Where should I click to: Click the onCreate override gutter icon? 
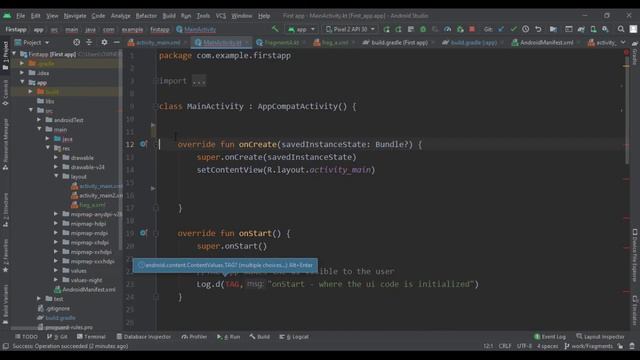143,144
